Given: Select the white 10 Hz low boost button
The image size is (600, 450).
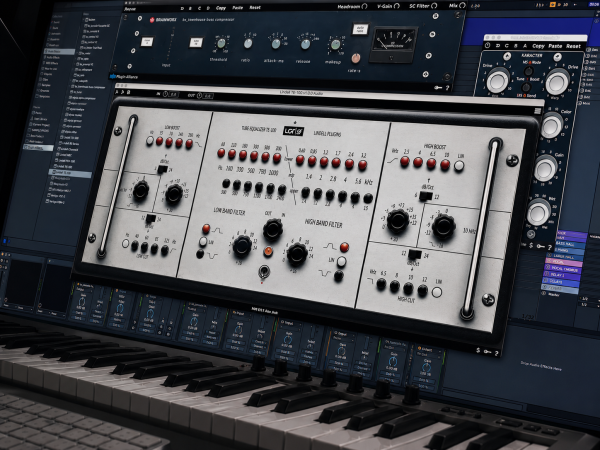Looking at the screenshot, I should [150, 141].
